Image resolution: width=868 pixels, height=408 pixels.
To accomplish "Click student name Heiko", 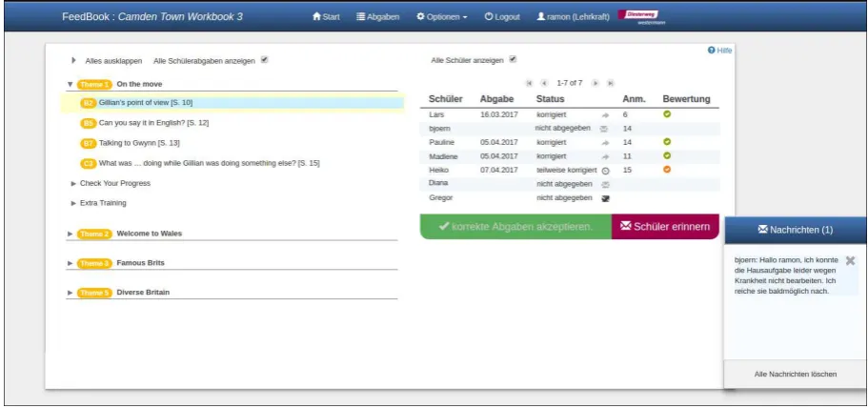I will coord(438,170).
